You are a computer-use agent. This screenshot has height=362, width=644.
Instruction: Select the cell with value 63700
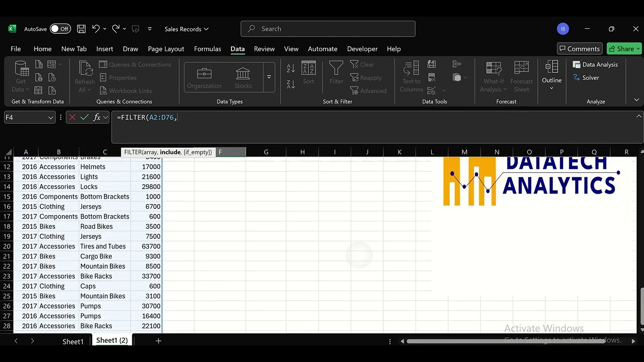(x=146, y=246)
